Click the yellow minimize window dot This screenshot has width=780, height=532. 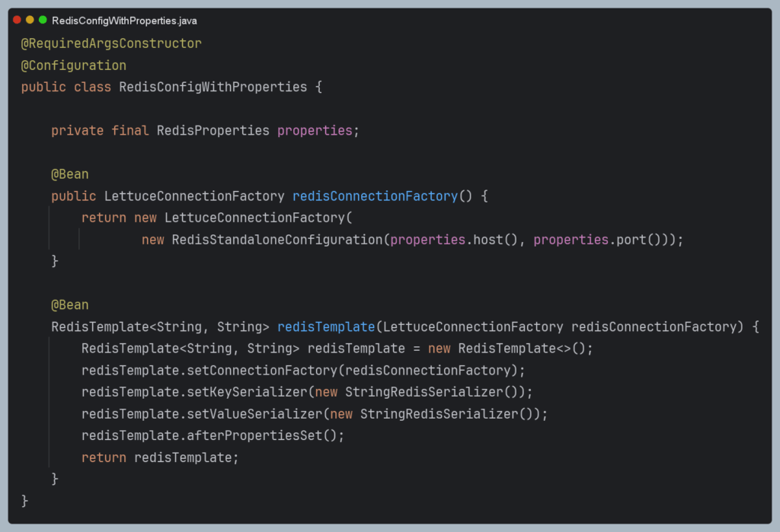[x=30, y=20]
